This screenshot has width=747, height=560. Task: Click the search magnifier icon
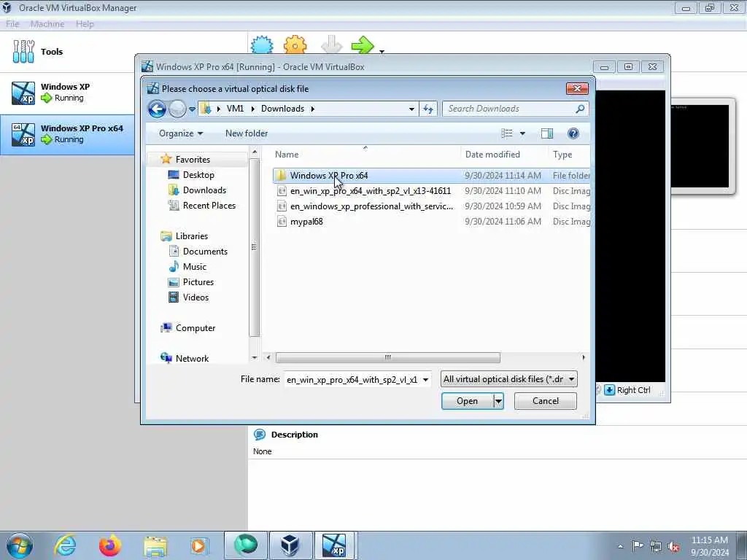580,109
